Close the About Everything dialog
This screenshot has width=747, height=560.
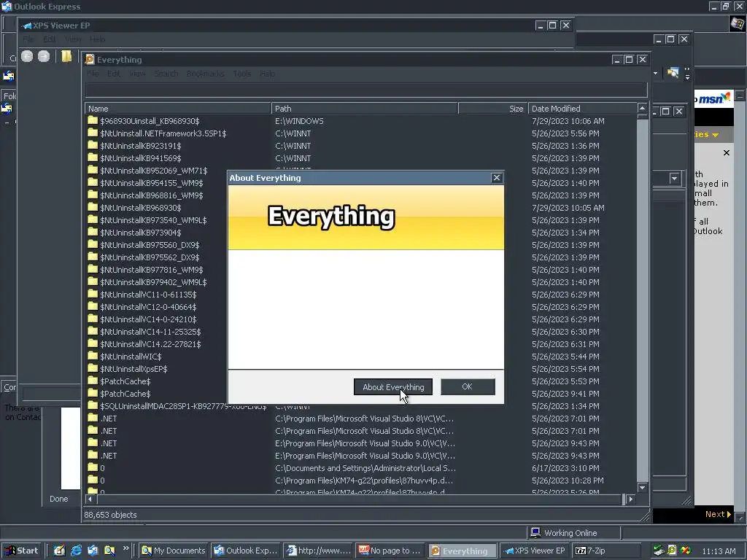(x=496, y=178)
